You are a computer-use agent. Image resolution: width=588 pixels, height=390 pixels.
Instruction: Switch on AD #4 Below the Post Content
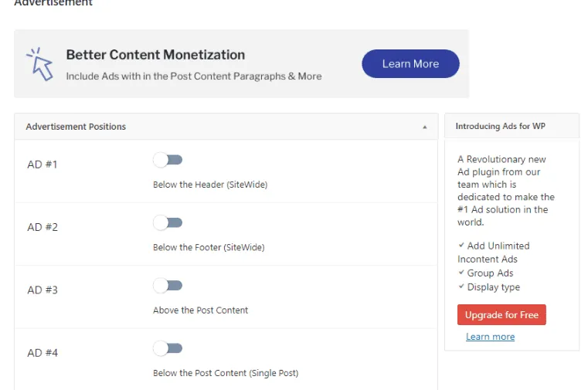coord(168,348)
